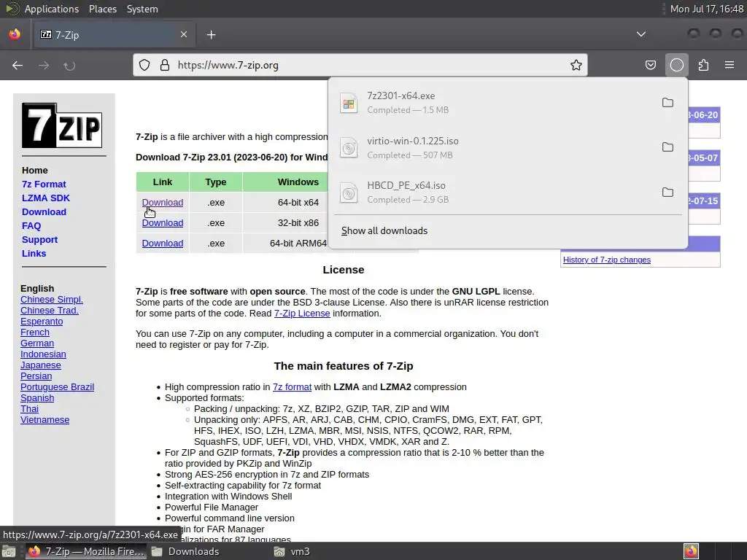Click the Firefox icon in bottom tray
Image resolution: width=747 pixels, height=560 pixels.
pos(691,551)
